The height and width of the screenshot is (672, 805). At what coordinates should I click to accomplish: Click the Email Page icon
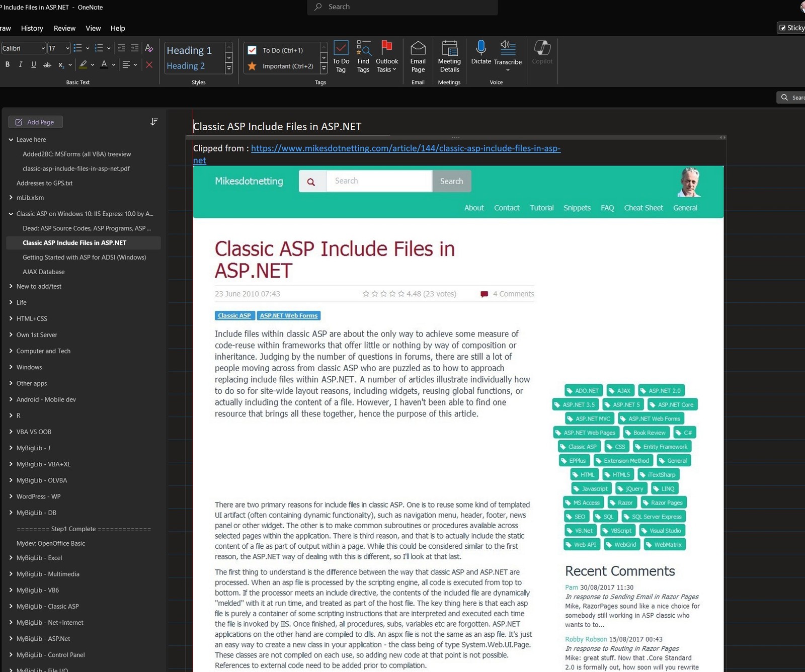418,49
